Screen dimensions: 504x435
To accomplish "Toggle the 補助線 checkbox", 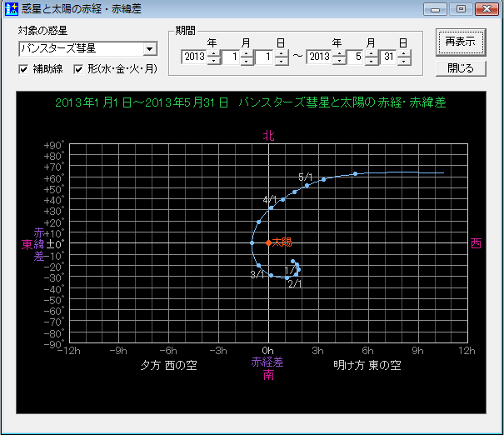I will point(23,69).
